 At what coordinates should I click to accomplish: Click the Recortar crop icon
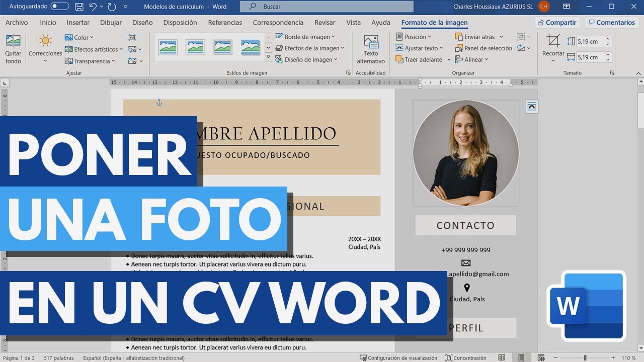pos(553,41)
